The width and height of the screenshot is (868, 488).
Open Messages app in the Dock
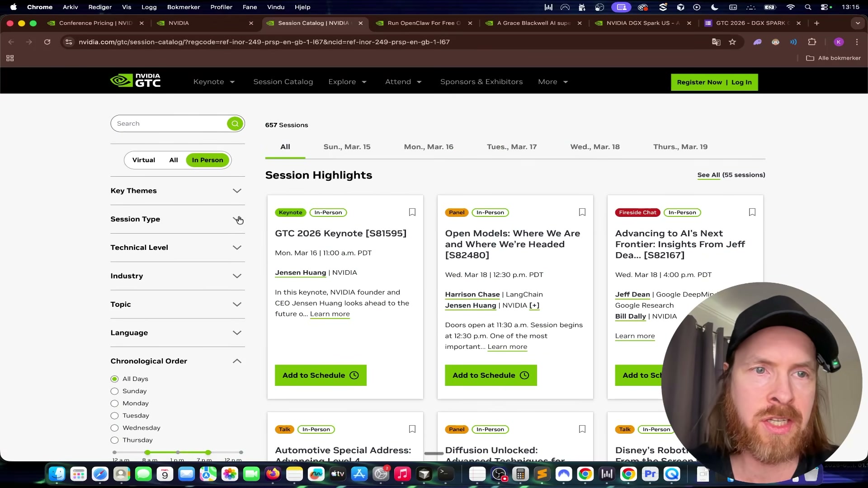(143, 474)
